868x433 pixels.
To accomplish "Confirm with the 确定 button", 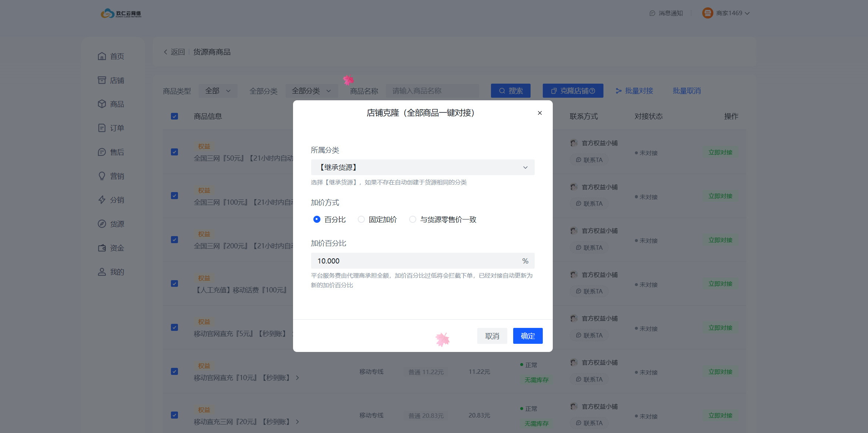I will pyautogui.click(x=528, y=336).
